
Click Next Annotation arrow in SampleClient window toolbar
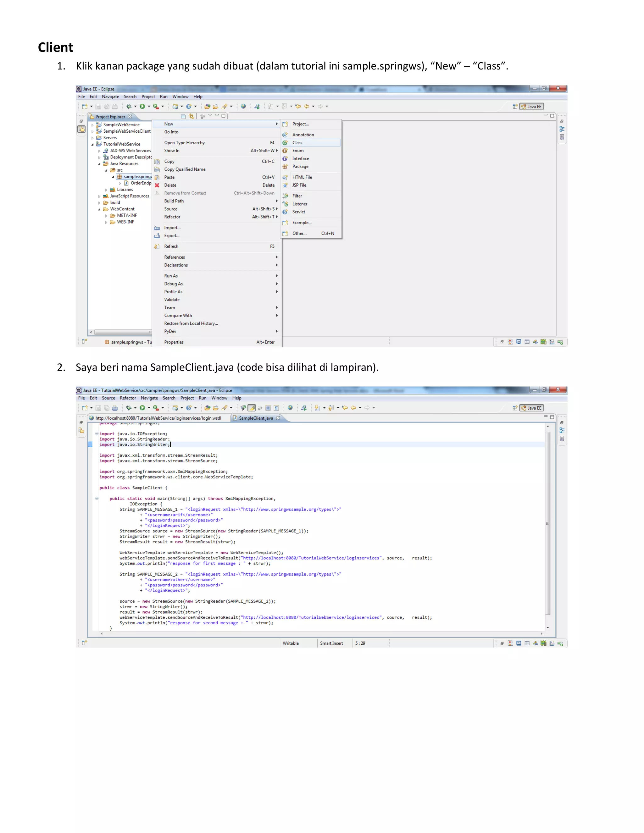(317, 408)
